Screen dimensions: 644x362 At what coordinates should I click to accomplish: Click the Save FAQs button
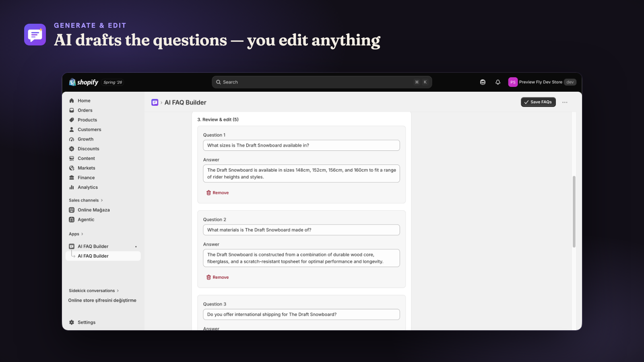(x=538, y=102)
